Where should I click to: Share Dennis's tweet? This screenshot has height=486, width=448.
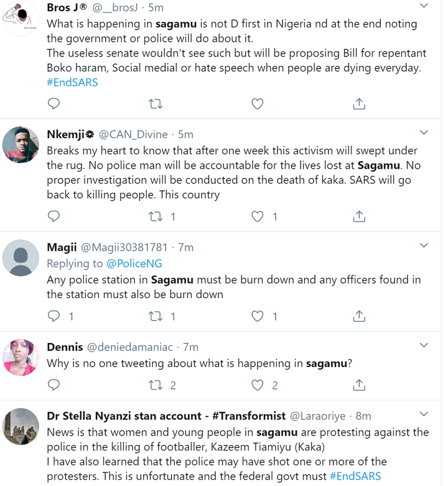click(x=359, y=385)
